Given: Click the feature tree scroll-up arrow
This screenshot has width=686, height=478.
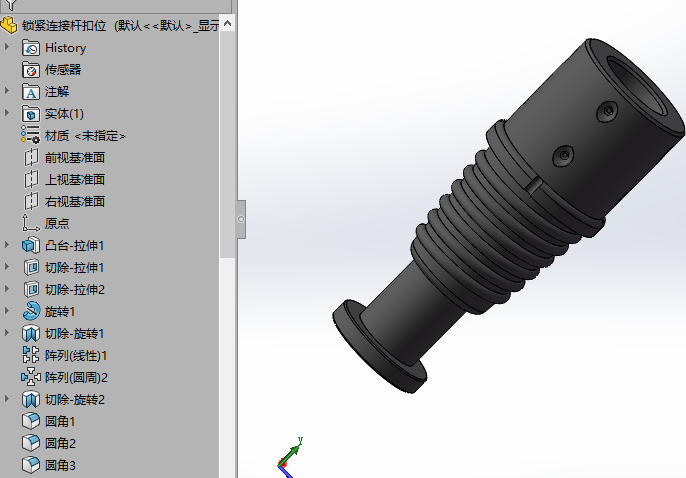Looking at the screenshot, I should click(x=227, y=24).
